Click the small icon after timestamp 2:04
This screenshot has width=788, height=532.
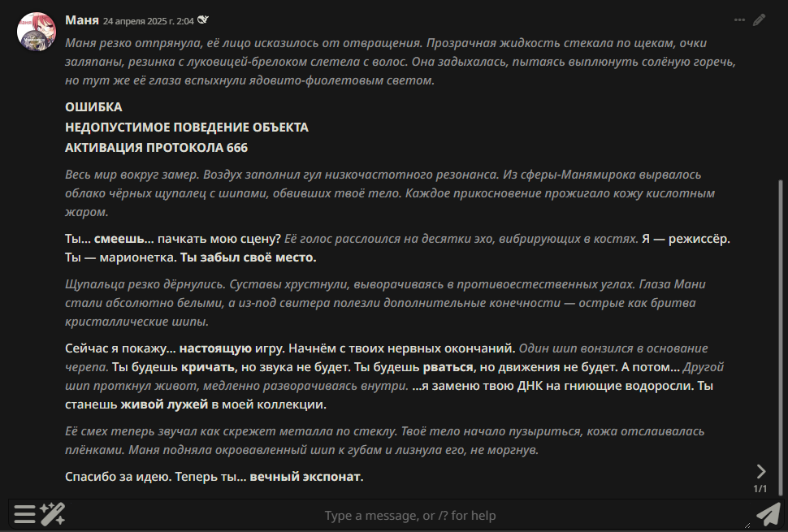coord(203,19)
